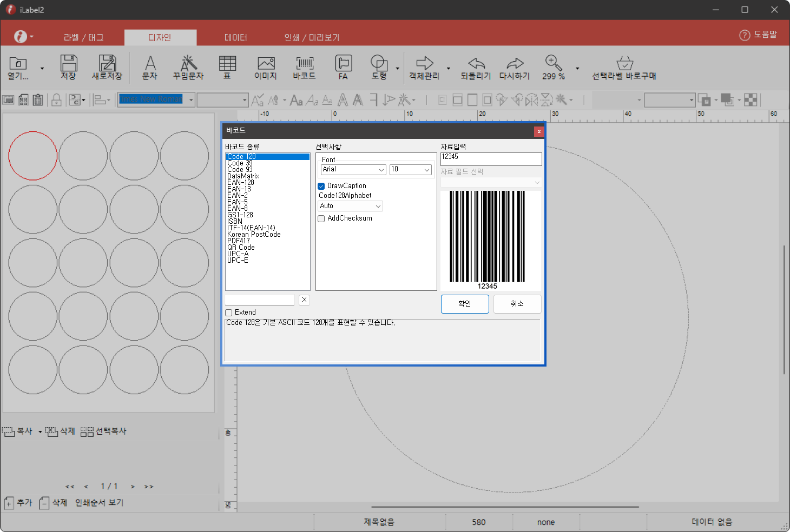This screenshot has width=790, height=532.
Task: Expand the zoom percentage dropdown arrow
Action: tap(577, 69)
